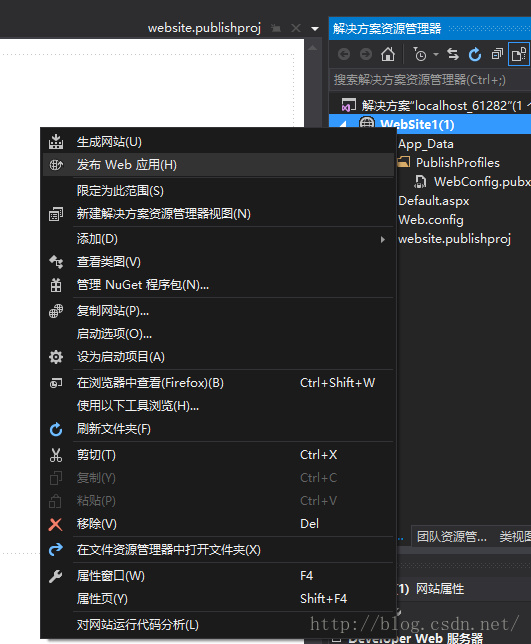The width and height of the screenshot is (531, 644).
Task: Switch to the 团队资源管... tab
Action: click(x=452, y=536)
